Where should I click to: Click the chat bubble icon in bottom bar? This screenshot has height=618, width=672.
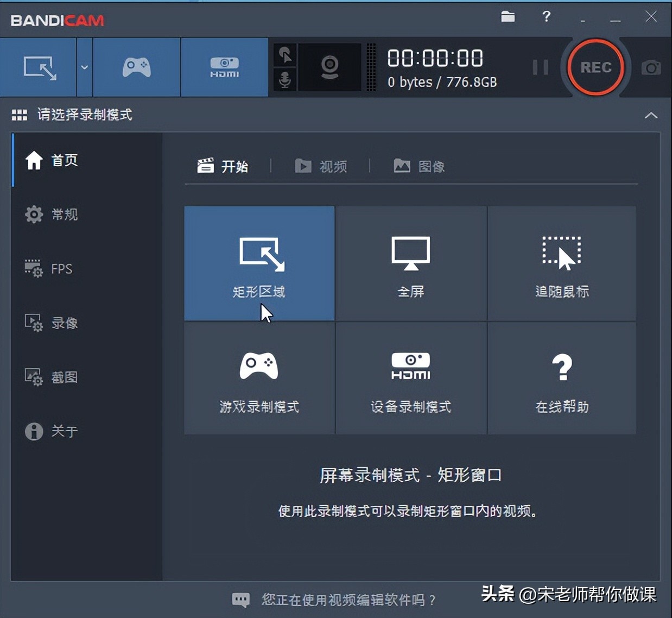[x=241, y=600]
